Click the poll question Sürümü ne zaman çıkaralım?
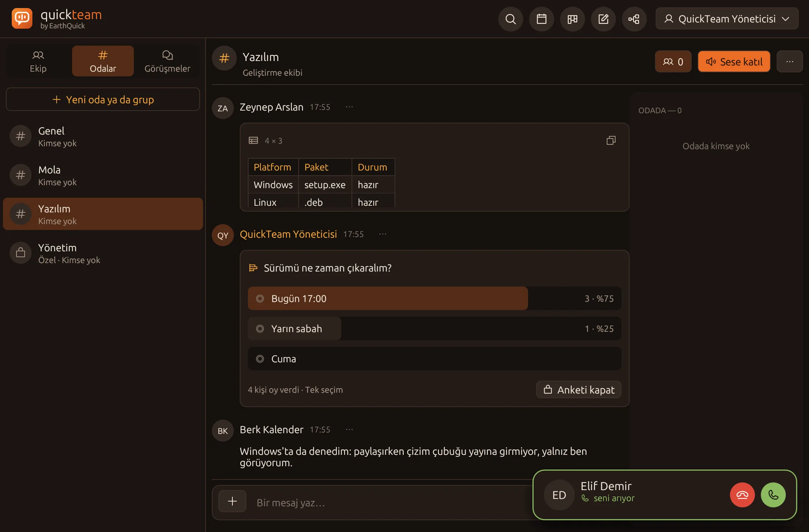The height and width of the screenshot is (532, 809). coord(327,268)
